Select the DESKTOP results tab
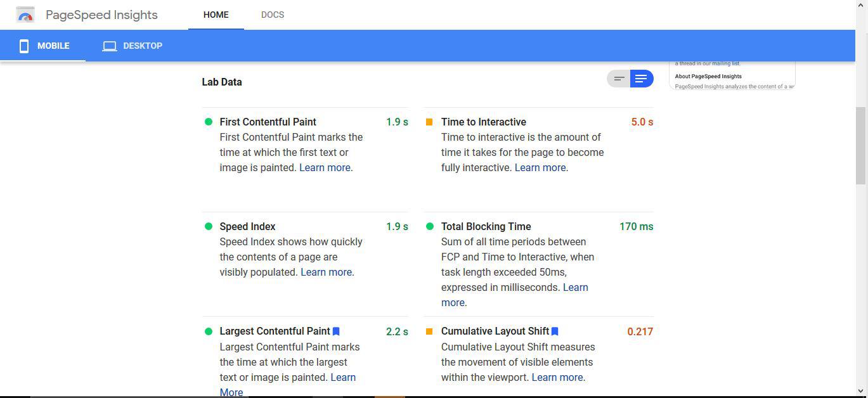 pos(133,46)
